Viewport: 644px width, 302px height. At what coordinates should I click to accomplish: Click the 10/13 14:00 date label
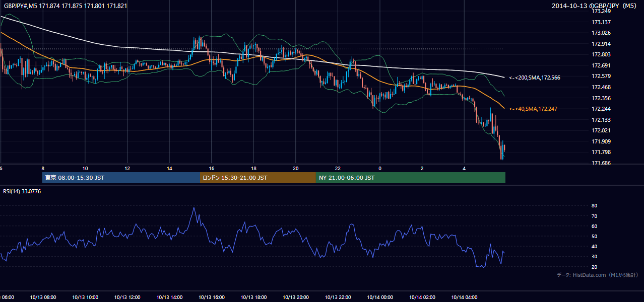tap(169, 297)
